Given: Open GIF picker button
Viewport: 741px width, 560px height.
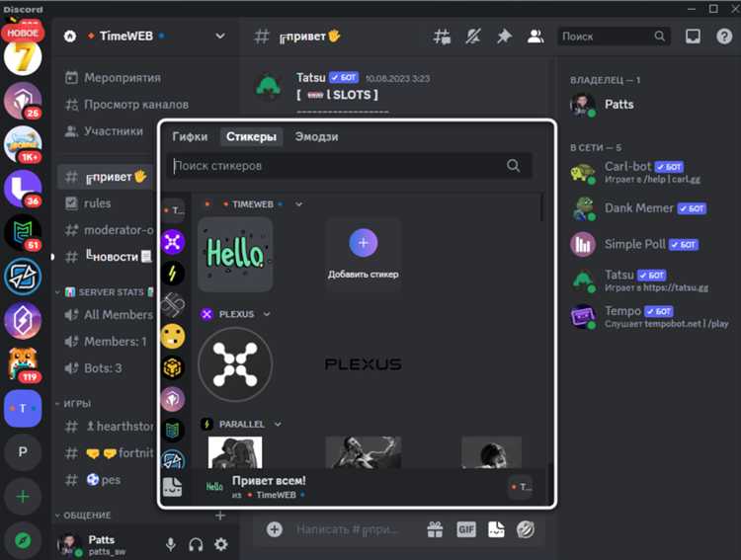Looking at the screenshot, I should point(466,529).
